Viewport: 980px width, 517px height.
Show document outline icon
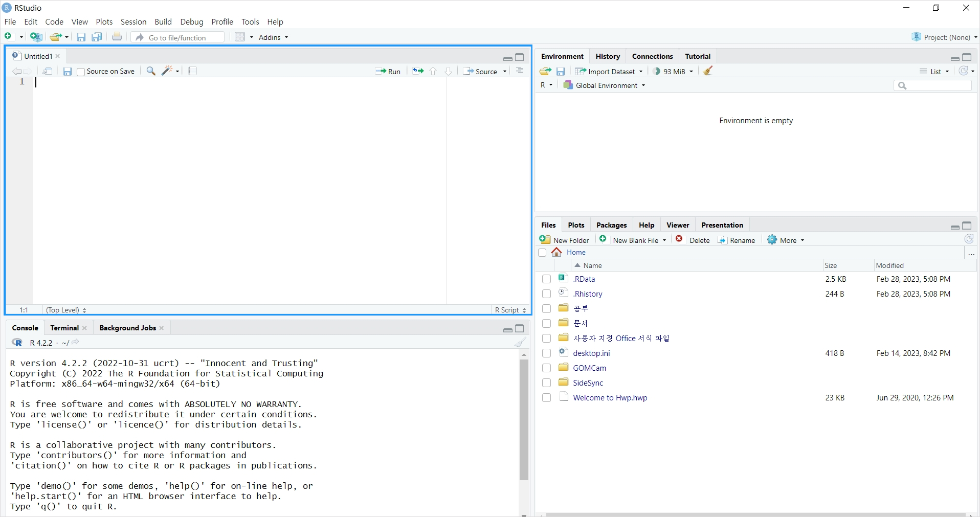tap(520, 71)
